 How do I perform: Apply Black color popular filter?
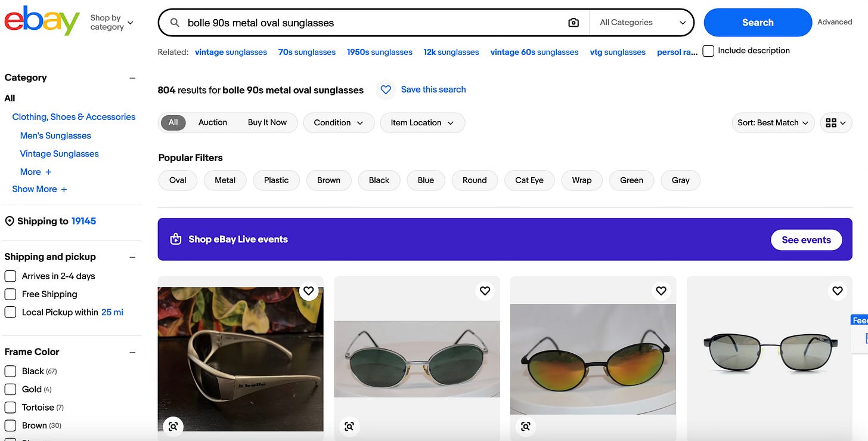[379, 180]
